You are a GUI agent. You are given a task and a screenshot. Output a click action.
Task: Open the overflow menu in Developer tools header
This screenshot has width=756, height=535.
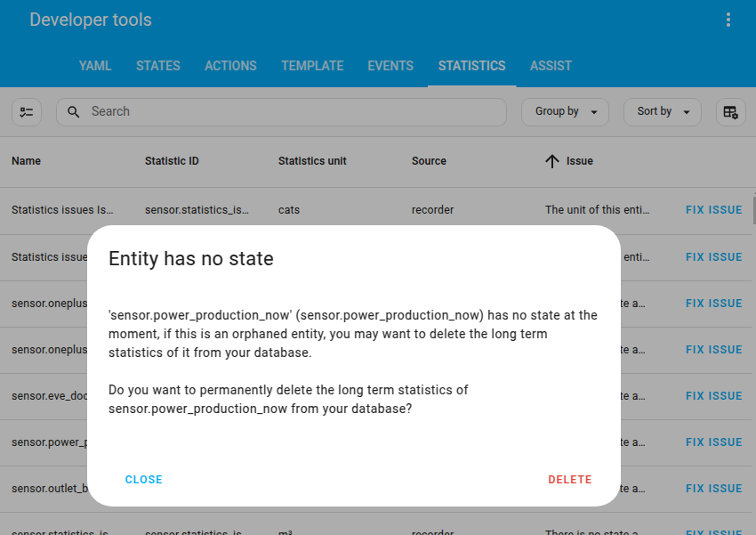(x=728, y=20)
